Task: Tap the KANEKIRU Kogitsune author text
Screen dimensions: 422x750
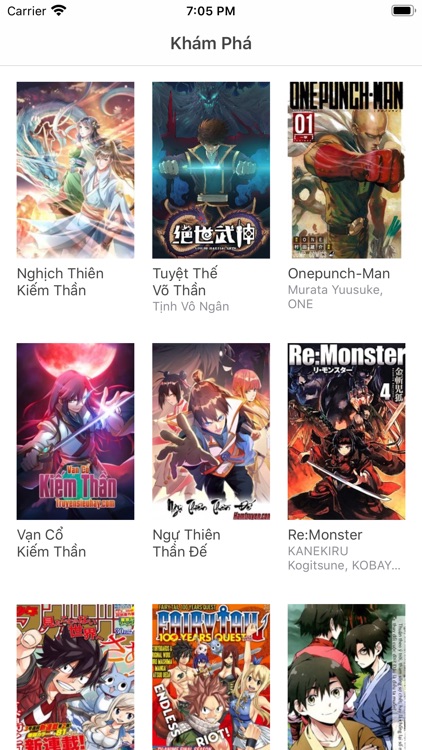Action: [x=344, y=558]
